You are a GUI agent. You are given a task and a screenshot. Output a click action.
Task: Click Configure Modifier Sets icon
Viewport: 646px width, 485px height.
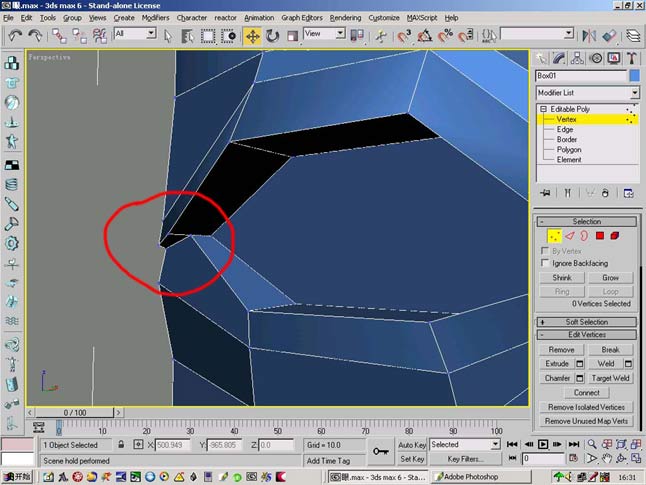628,193
